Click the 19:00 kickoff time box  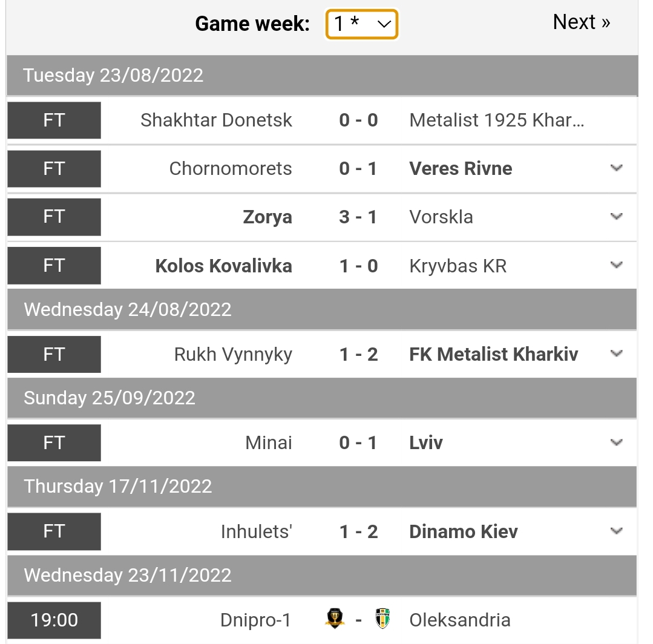pos(54,620)
